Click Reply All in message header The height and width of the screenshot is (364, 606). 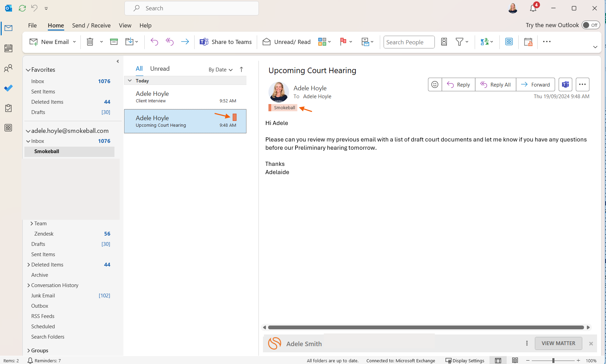click(495, 84)
